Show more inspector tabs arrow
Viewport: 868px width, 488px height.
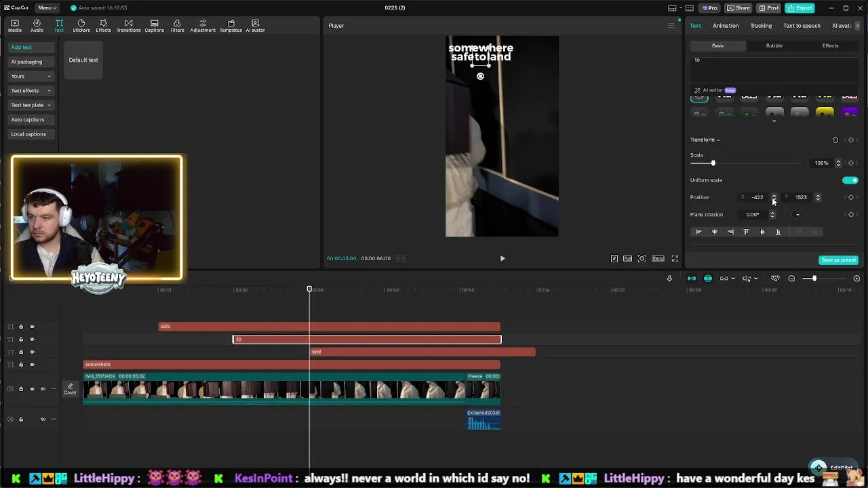858,26
